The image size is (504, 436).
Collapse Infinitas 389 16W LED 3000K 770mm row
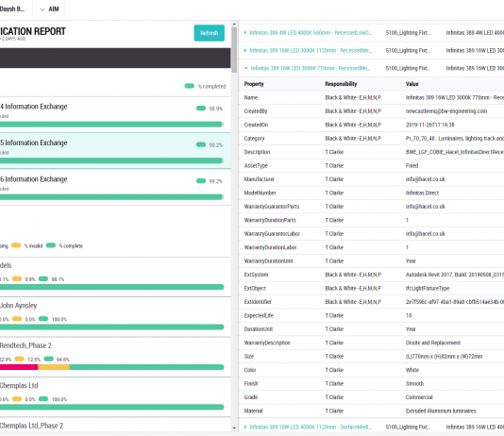coord(246,68)
